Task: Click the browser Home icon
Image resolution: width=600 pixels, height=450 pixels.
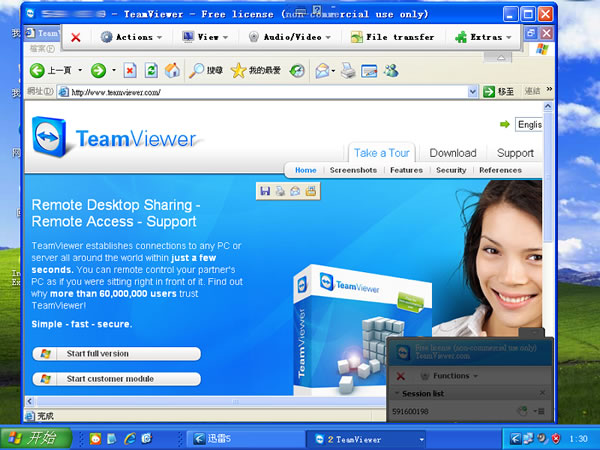Action: (x=172, y=70)
